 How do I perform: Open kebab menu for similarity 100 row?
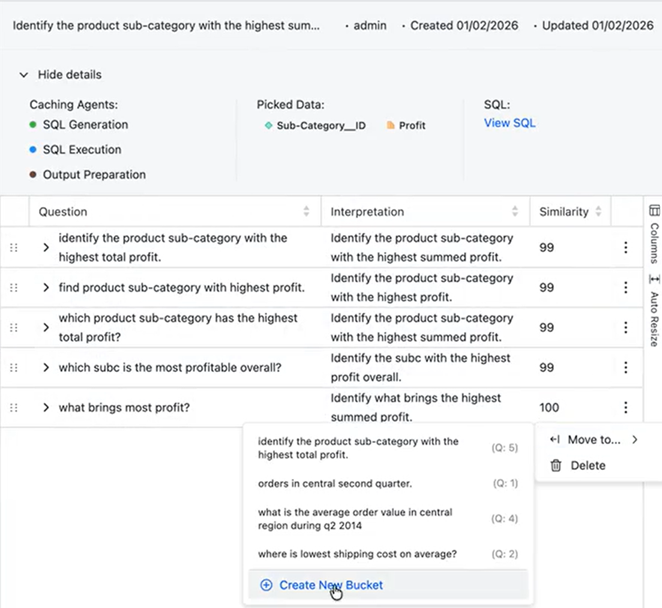(x=626, y=408)
